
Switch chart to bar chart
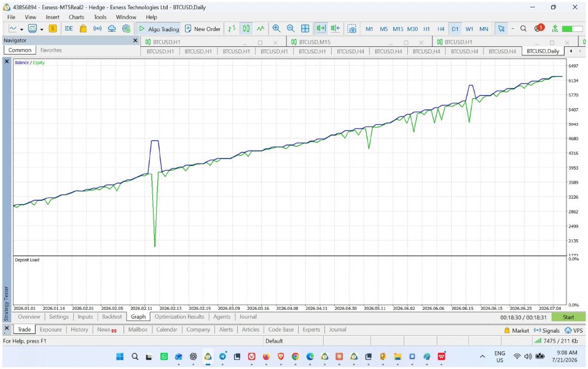click(x=232, y=28)
